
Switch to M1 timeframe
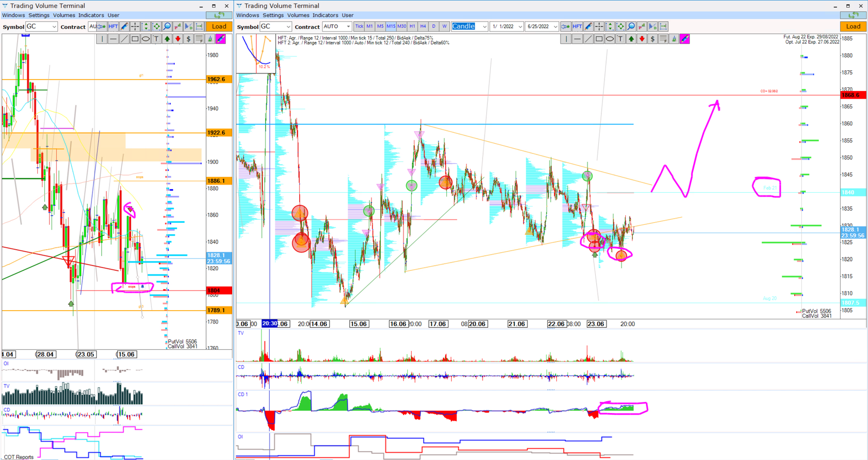coord(369,26)
